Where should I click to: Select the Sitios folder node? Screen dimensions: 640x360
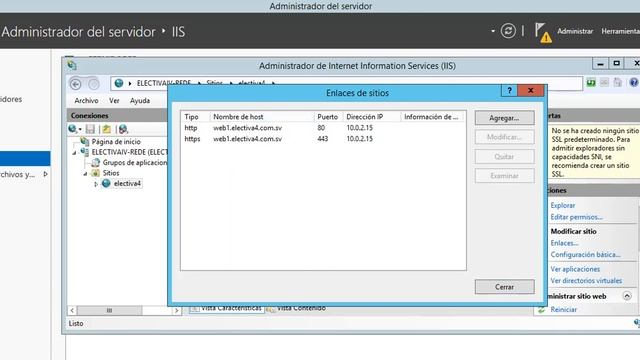point(111,173)
